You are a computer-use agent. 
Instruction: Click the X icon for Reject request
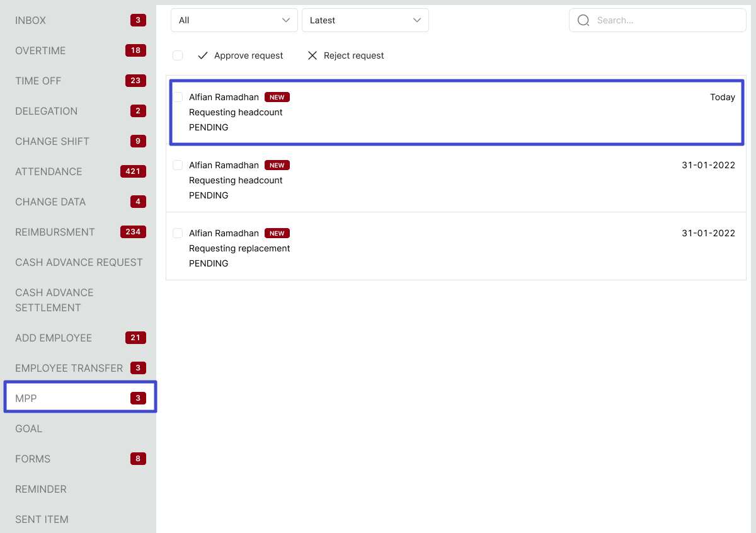312,55
